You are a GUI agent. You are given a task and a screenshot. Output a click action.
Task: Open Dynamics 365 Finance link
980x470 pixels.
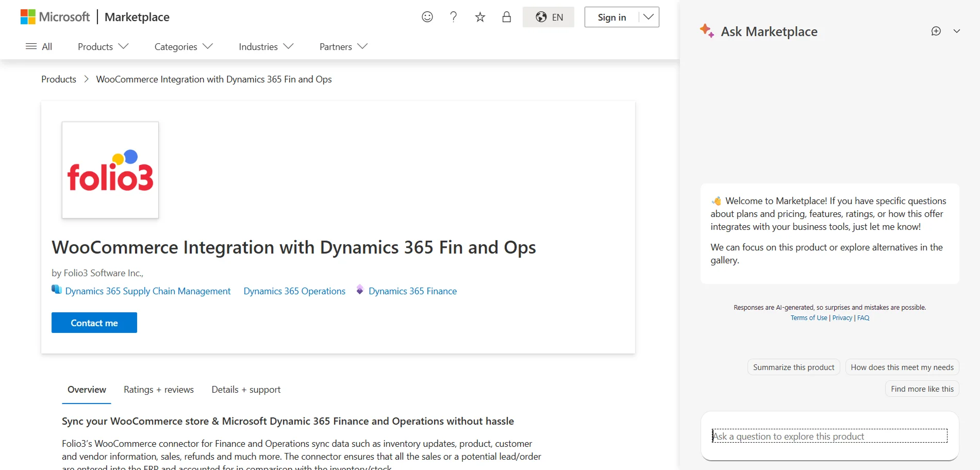[412, 291]
